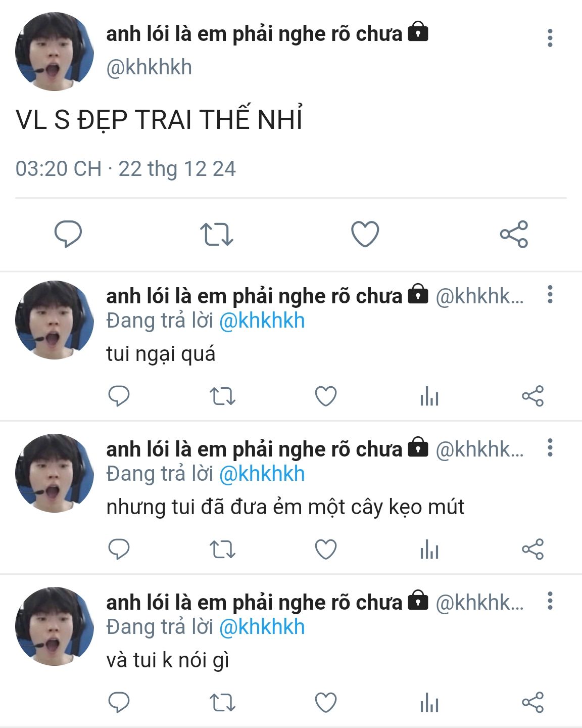This screenshot has width=582, height=728.
Task: Retweet the main "VL S ĐẸP TRAI" tweet
Action: pos(217,234)
